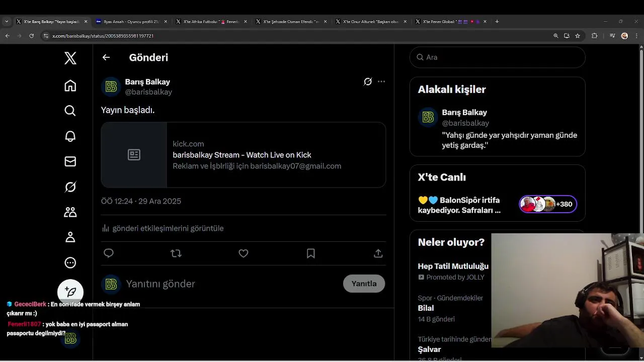644x362 pixels.
Task: Open the Chrome profile avatar
Action: point(624,36)
